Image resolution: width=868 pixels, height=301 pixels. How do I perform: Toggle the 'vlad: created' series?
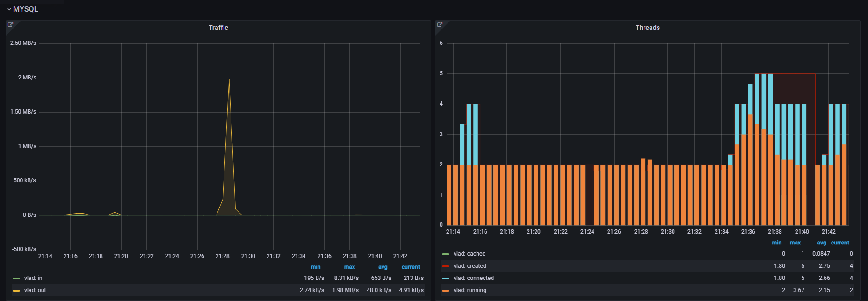pos(470,266)
